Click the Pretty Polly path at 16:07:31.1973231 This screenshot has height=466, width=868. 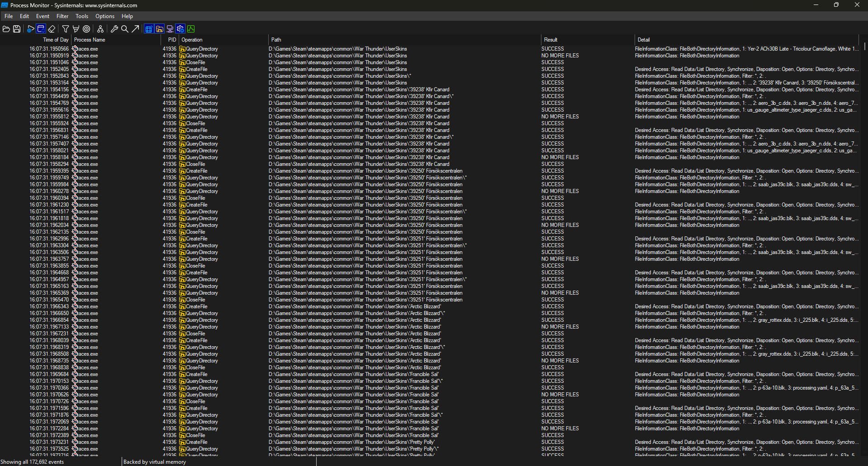coord(352,442)
